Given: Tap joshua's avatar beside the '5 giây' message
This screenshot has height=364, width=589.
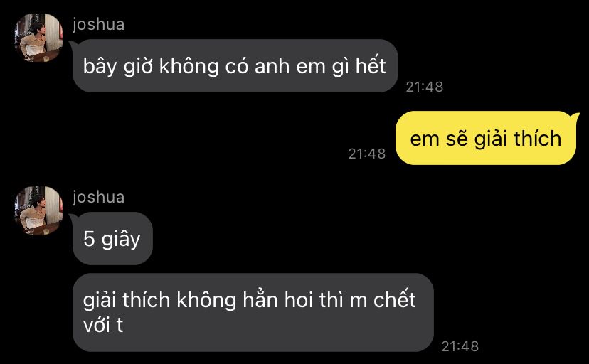Looking at the screenshot, I should [38, 210].
